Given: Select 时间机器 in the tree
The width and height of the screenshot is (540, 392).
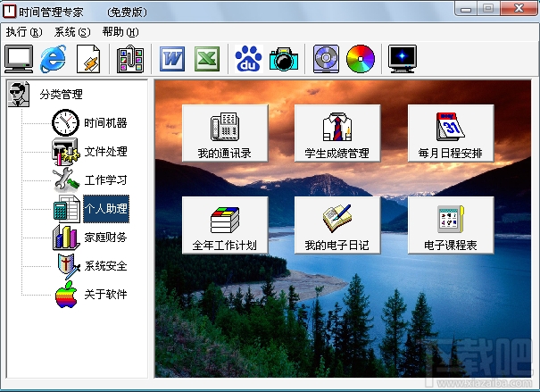Looking at the screenshot, I should pyautogui.click(x=105, y=122).
